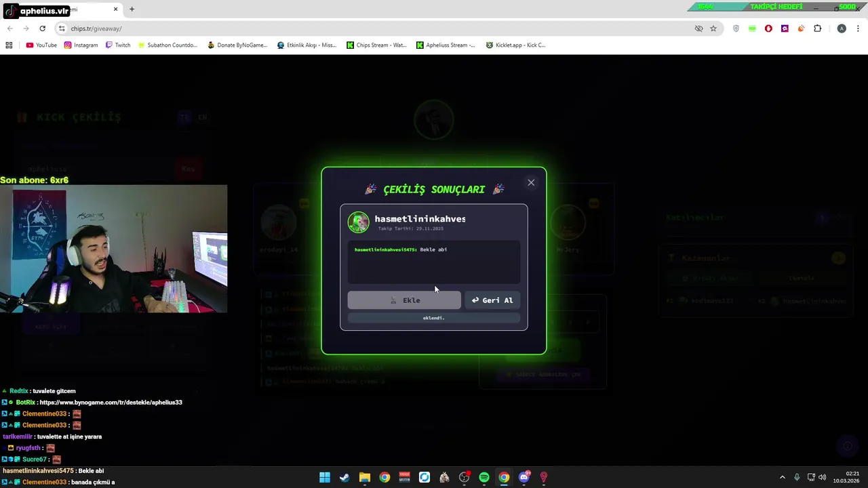
Task: Open the blue sync app in taskbar
Action: click(425, 477)
